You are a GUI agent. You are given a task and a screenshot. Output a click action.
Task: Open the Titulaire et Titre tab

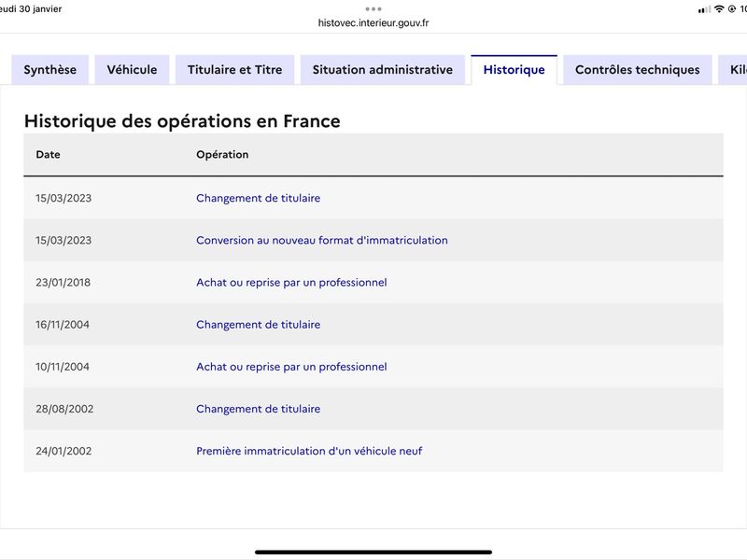pos(235,69)
